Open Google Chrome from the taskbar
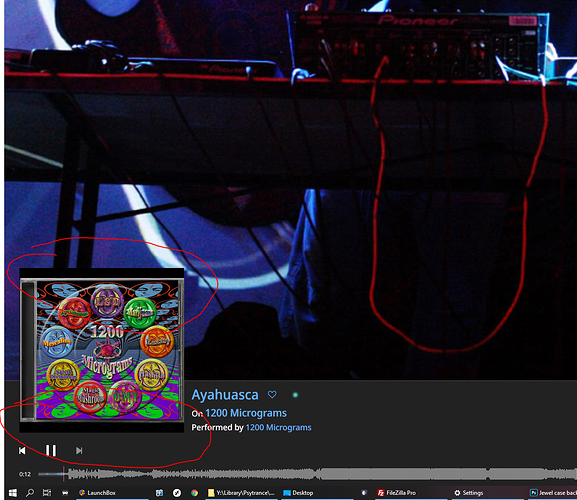The width and height of the screenshot is (577, 500). (194, 493)
